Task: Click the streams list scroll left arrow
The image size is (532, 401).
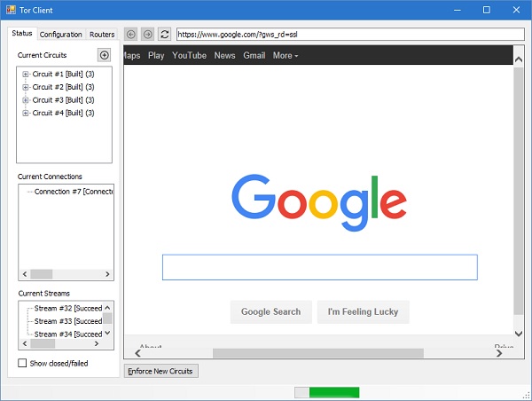Action: pyautogui.click(x=25, y=343)
